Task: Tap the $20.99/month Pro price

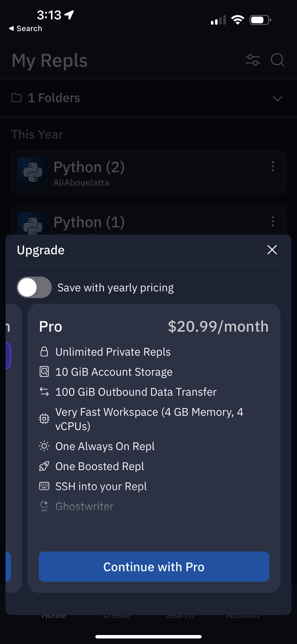Action: click(x=218, y=327)
